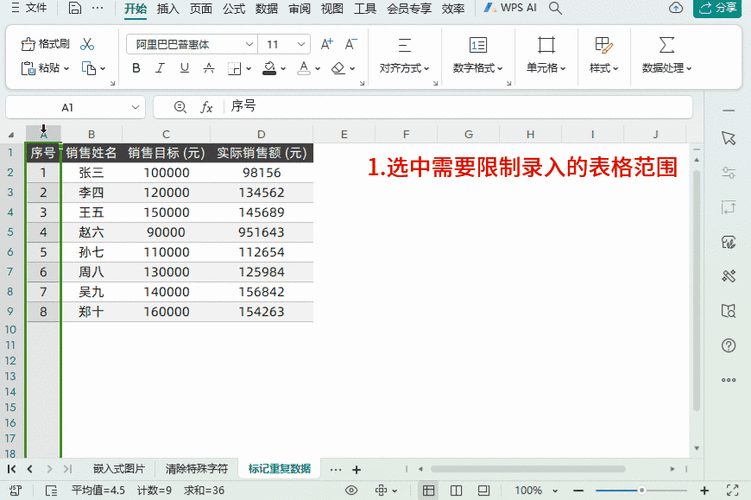This screenshot has width=751, height=500.
Task: Toggle Bold formatting
Action: (136, 68)
